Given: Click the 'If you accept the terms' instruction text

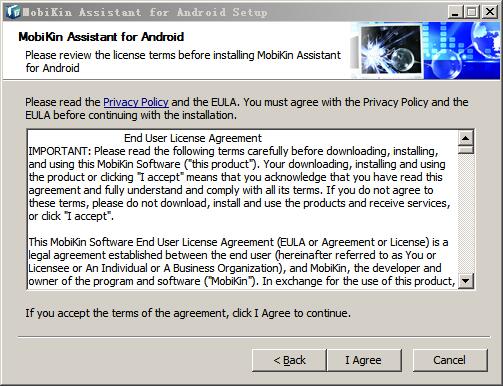Looking at the screenshot, I should (x=188, y=313).
